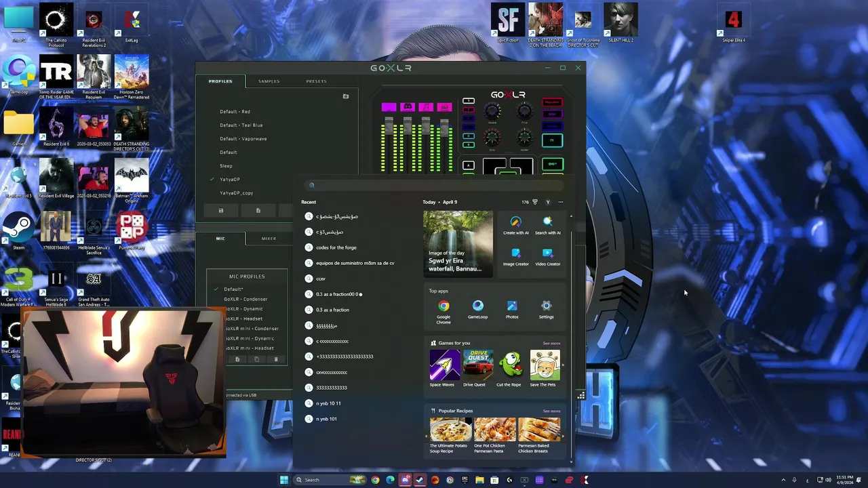Open Create with AI in search panel
The image size is (868, 488).
[x=515, y=226]
